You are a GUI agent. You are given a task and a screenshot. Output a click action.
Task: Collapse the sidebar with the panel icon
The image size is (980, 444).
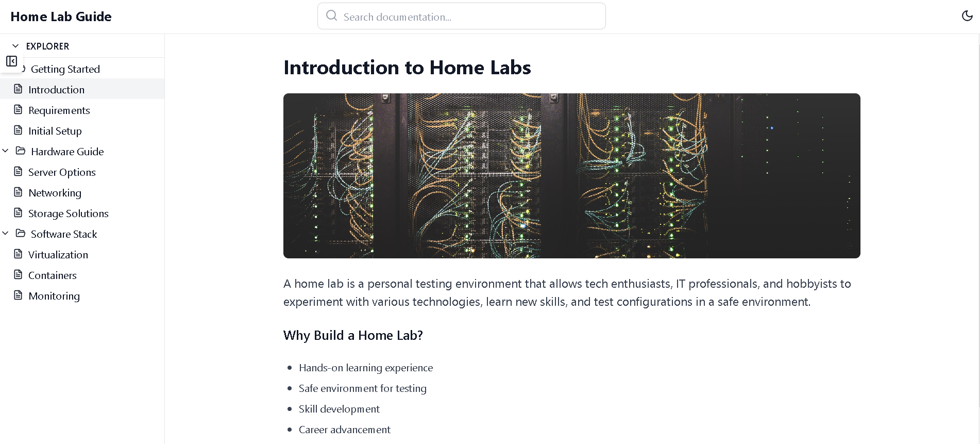tap(11, 61)
